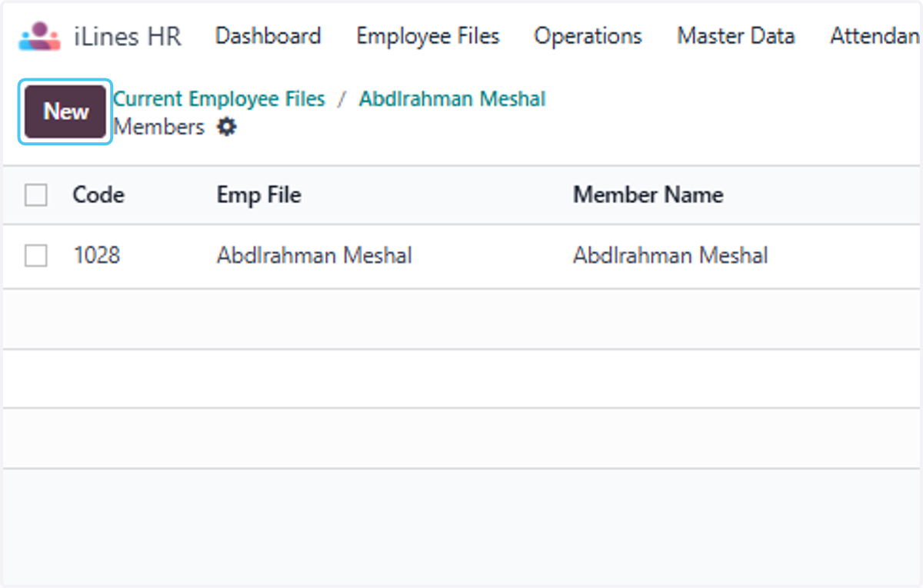The height and width of the screenshot is (588, 923).
Task: Open the Employee Files menu
Action: [x=428, y=36]
